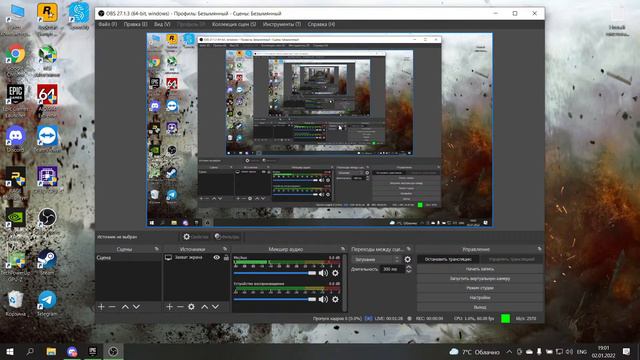
Task: Move scene up in Scenes panel
Action: point(125,307)
